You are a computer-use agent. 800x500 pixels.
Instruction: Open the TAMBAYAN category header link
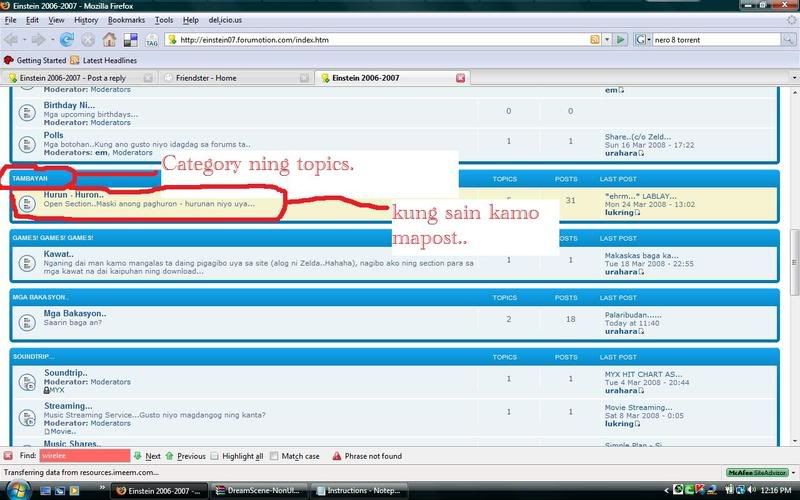30,179
